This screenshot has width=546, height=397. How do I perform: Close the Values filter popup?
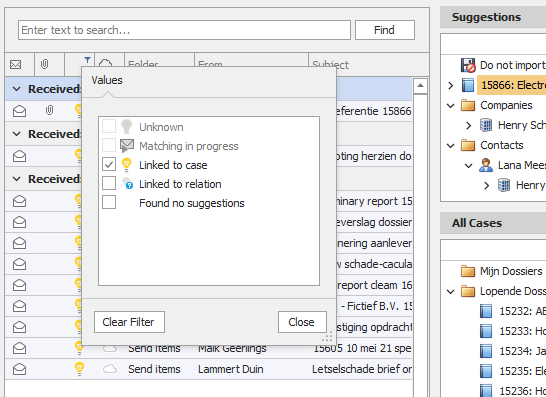click(x=302, y=322)
